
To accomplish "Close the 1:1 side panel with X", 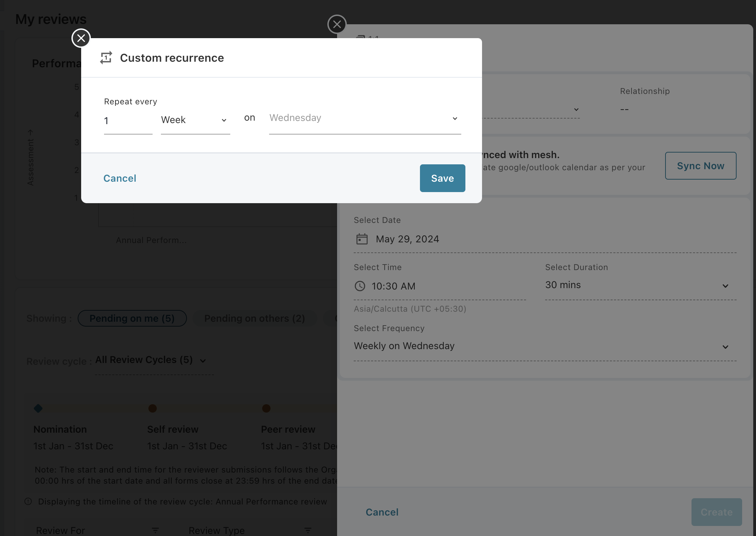I will click(x=337, y=24).
